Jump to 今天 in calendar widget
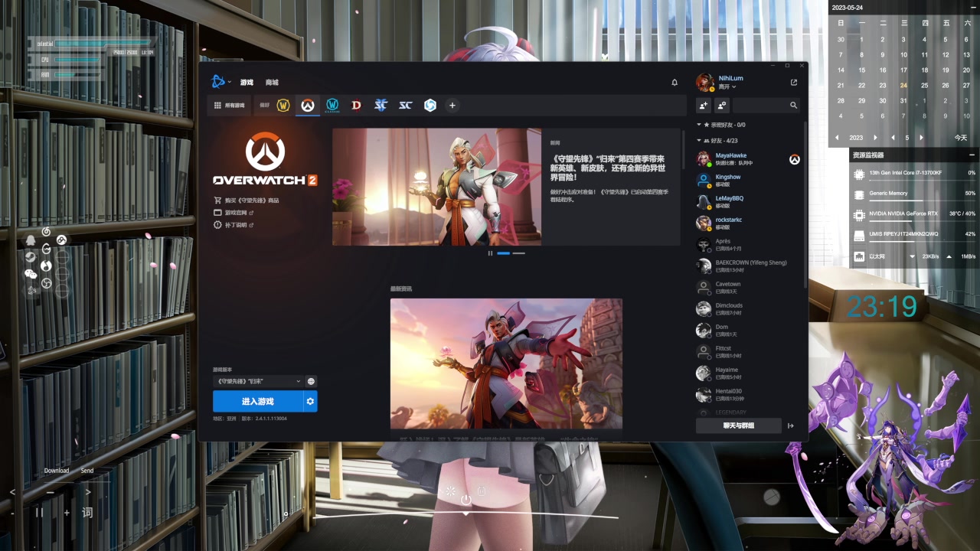Screen dimensions: 980x551 961,138
